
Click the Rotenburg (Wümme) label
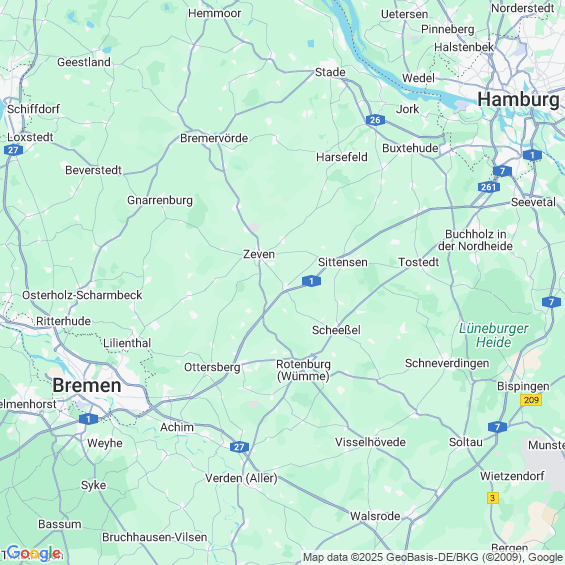pos(303,370)
